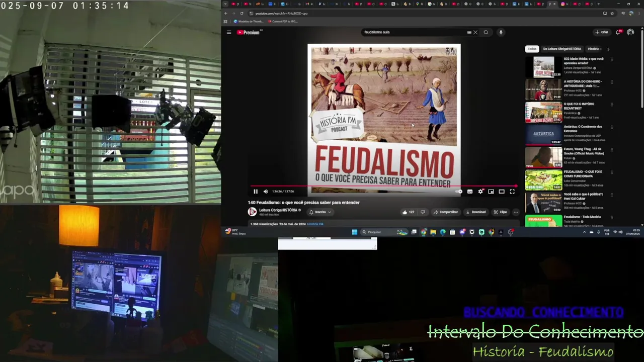Mute the video with the speaker icon
644x362 pixels.
[266, 192]
